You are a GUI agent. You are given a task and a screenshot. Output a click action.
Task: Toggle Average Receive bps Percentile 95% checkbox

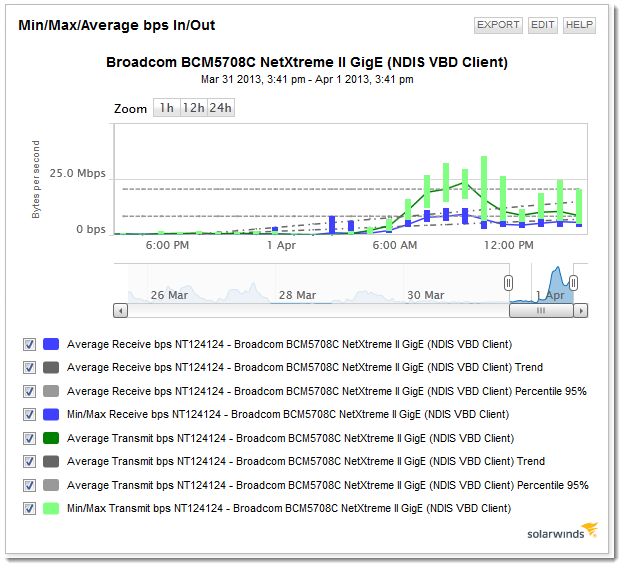[29, 391]
